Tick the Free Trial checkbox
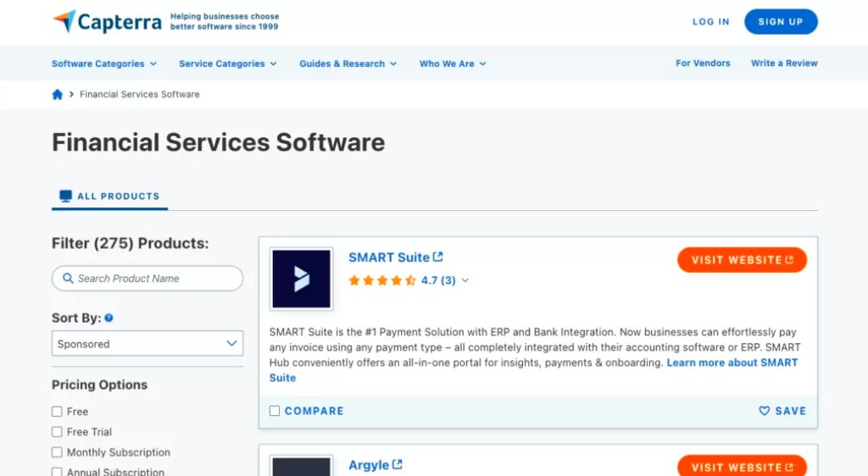Image resolution: width=868 pixels, height=476 pixels. (x=57, y=432)
